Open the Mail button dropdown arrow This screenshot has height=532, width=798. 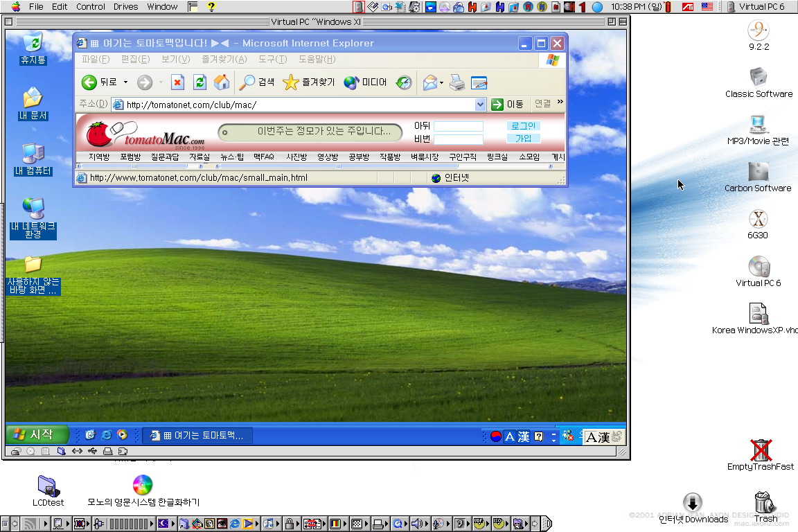441,83
